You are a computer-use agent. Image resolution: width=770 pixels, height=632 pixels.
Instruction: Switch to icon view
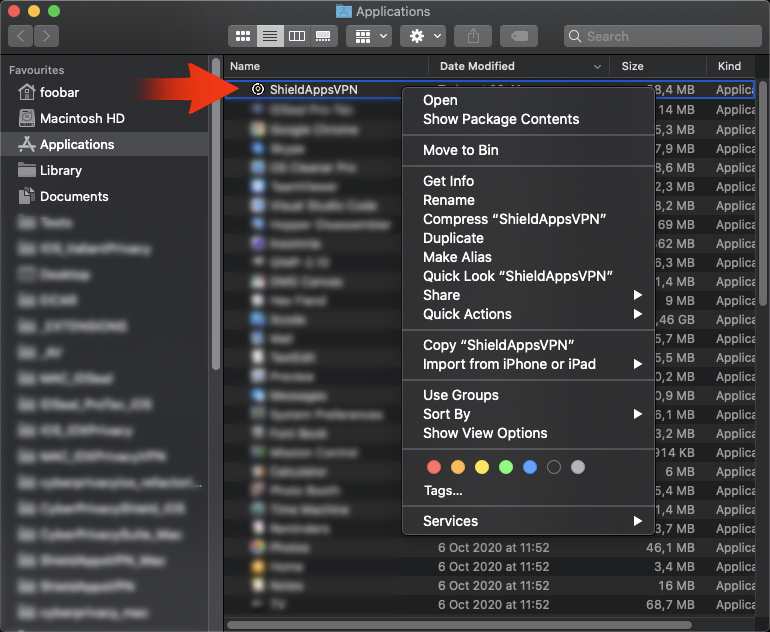[243, 36]
